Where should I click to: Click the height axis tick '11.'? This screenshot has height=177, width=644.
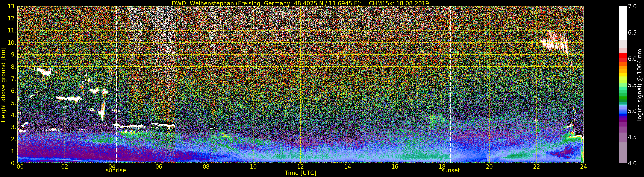coord(12,31)
